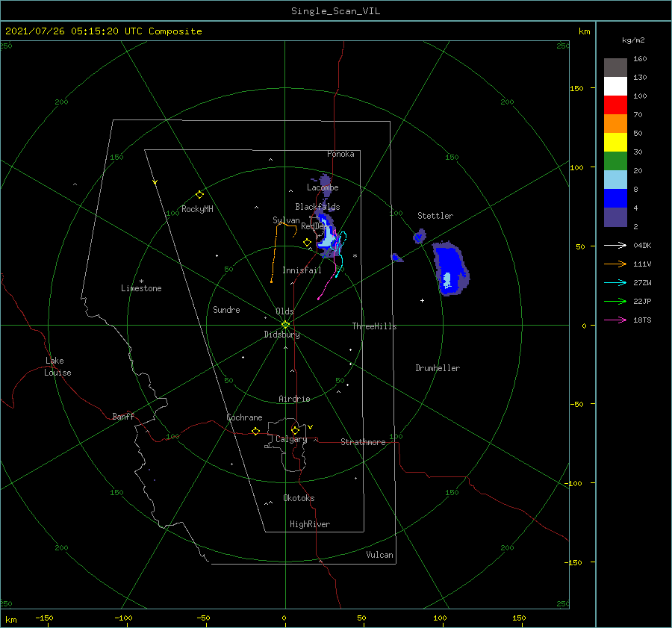Click the light-blue storm core beside RedDeer
The image size is (672, 628).
pos(328,238)
